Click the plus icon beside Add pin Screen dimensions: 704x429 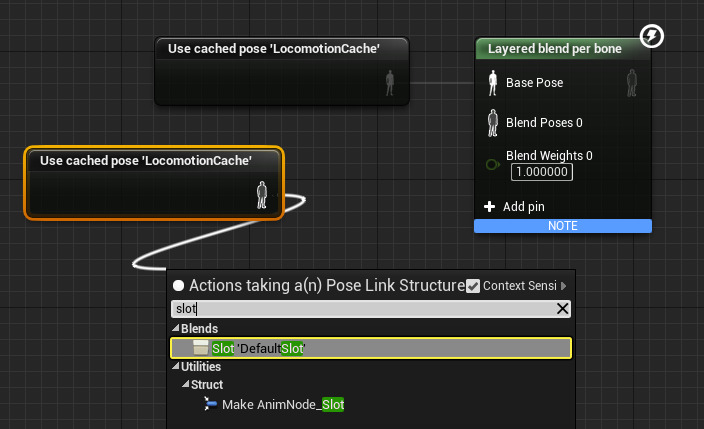490,207
